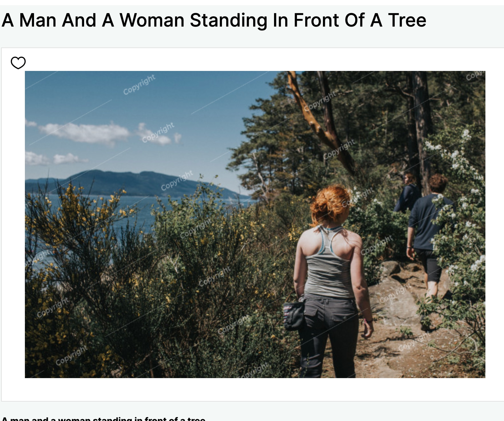Click the heart favorite icon

tap(18, 63)
